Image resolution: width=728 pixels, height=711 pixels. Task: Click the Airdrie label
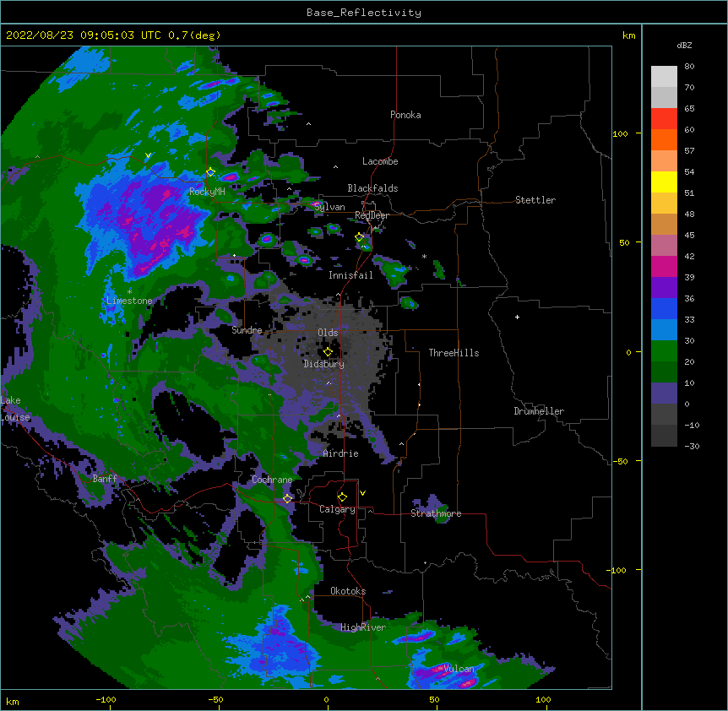point(340,453)
